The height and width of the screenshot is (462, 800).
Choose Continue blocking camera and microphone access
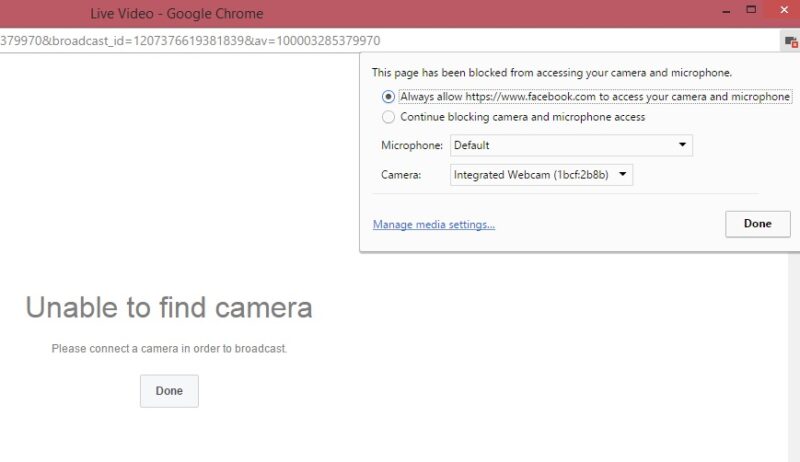(x=388, y=117)
